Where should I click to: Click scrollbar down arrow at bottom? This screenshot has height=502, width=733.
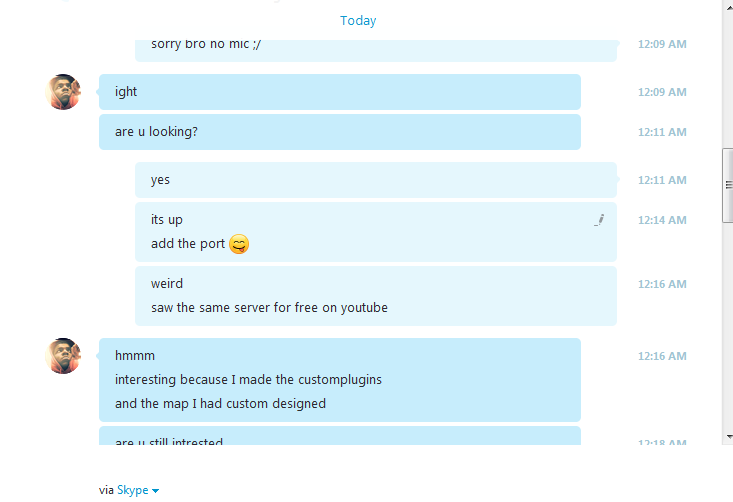click(728, 437)
